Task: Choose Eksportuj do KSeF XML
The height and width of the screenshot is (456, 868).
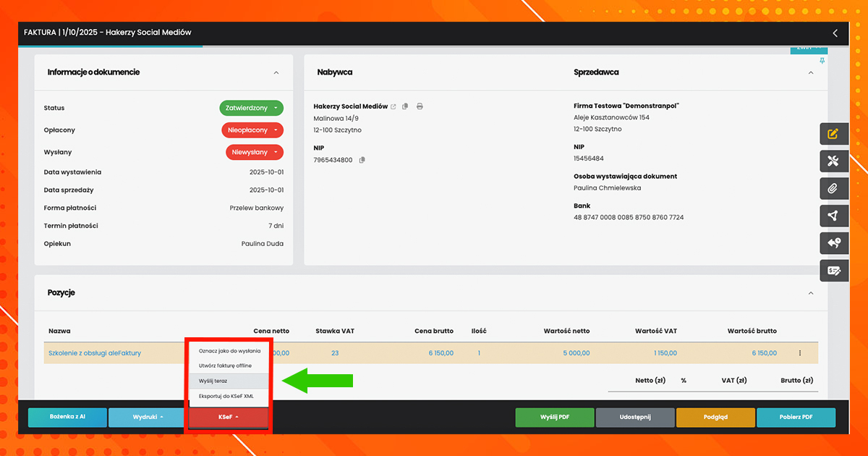Action: click(x=228, y=396)
